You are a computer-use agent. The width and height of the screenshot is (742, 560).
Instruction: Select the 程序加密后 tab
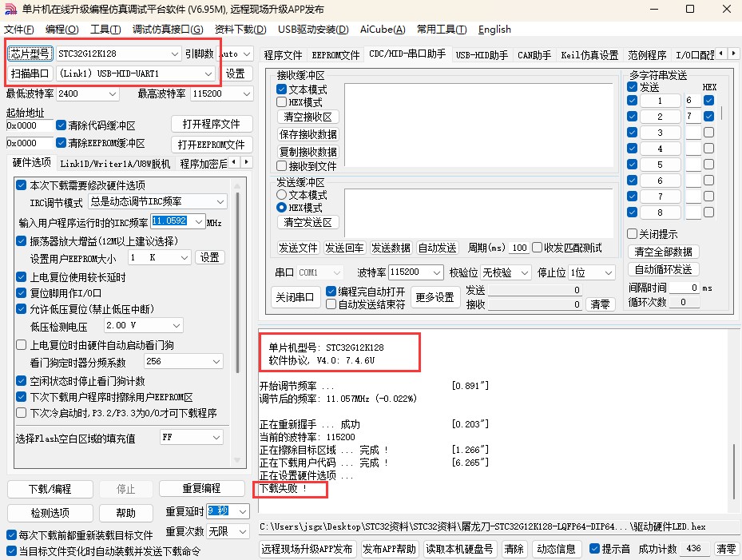click(204, 163)
